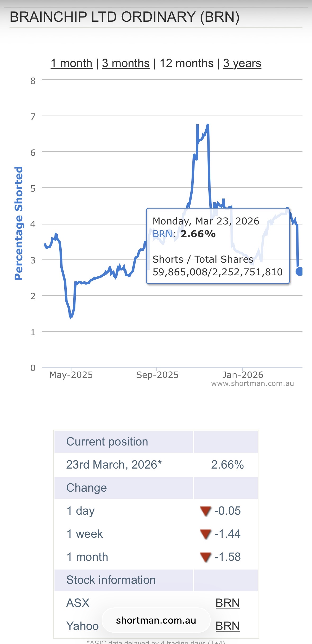The height and width of the screenshot is (644, 312).
Task: Click the www.shortman.com.au chart credit
Action: tap(252, 383)
